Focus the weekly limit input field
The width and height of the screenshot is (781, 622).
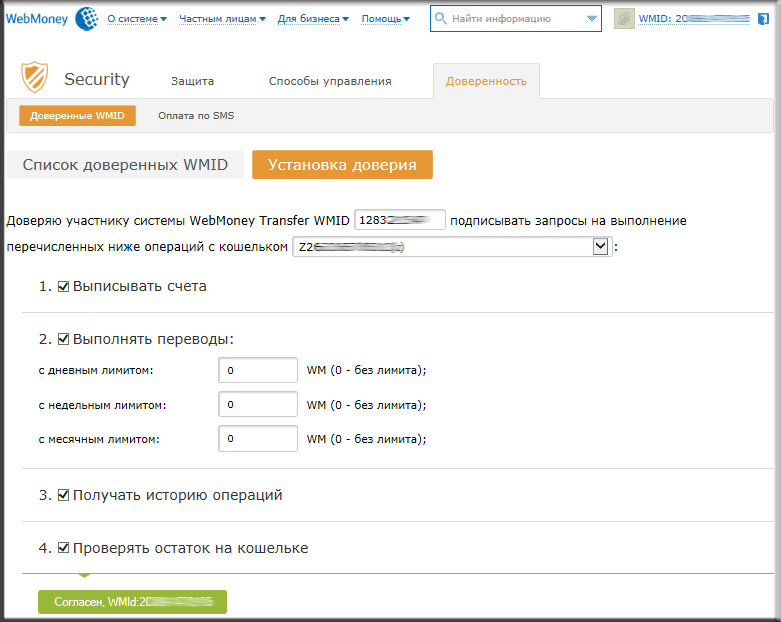pos(258,404)
